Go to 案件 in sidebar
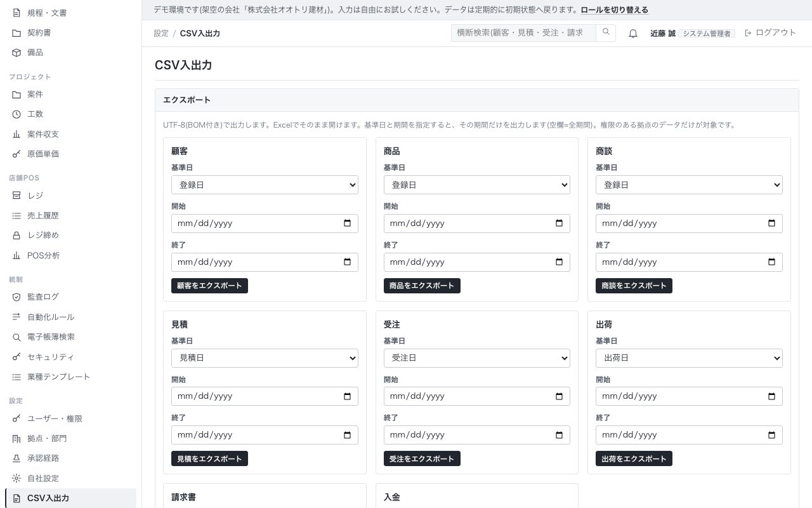 [70, 94]
